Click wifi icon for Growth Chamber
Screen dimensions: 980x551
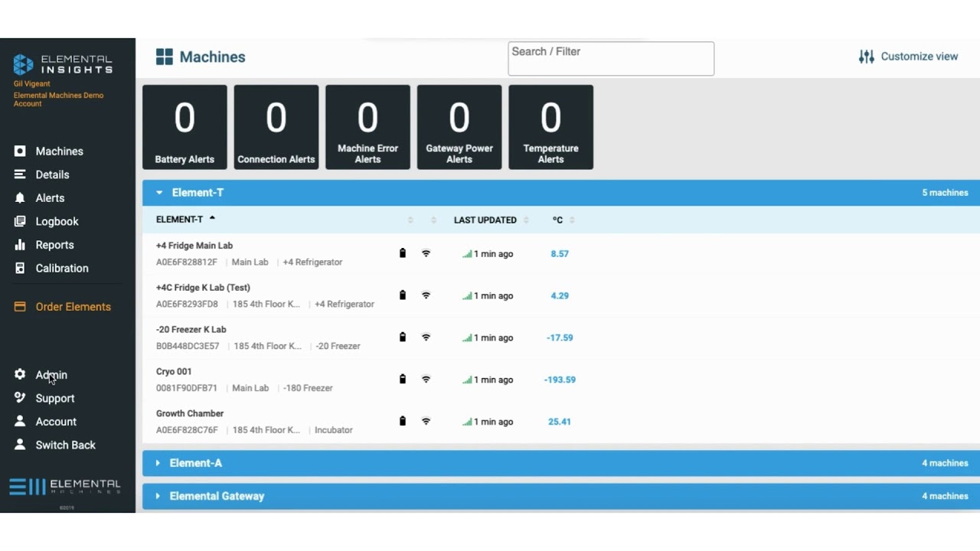click(426, 422)
